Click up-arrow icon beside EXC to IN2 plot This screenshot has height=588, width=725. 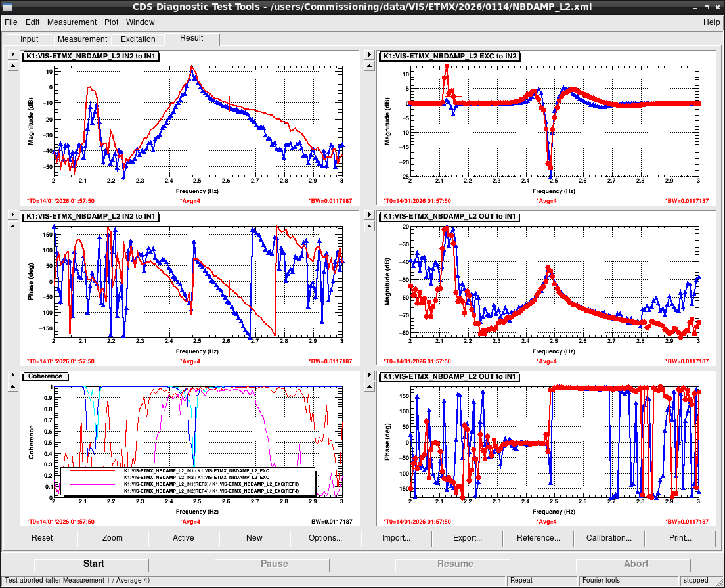click(x=370, y=66)
